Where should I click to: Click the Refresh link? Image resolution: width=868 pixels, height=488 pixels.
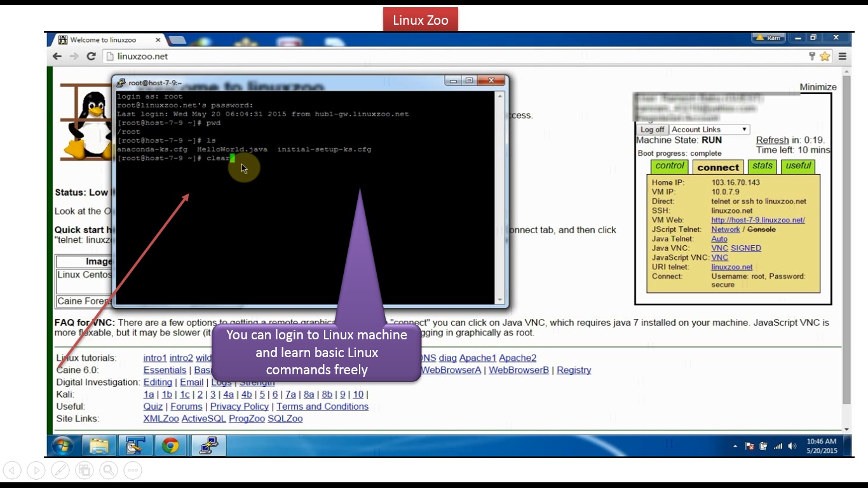(772, 140)
